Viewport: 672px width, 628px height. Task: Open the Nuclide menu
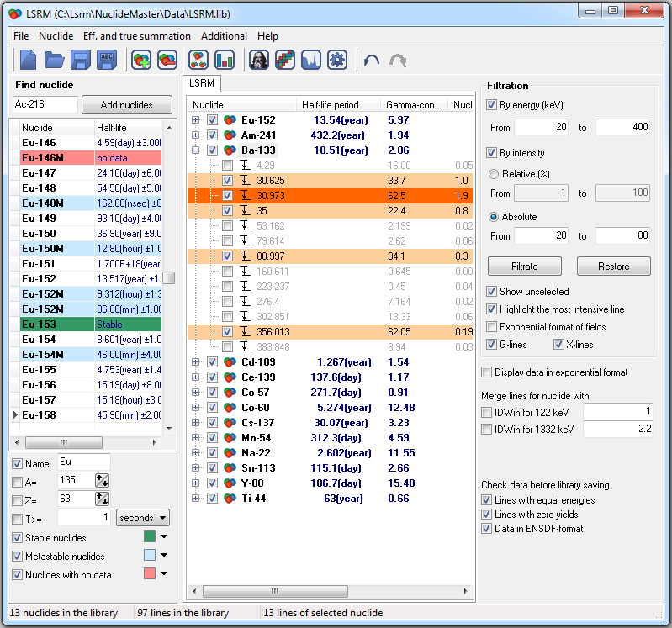tap(56, 36)
